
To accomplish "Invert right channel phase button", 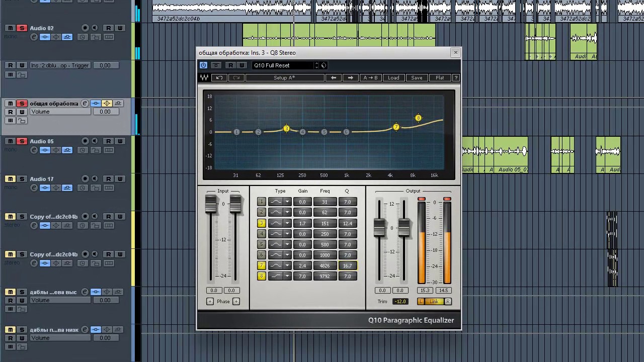I will coord(236,301).
